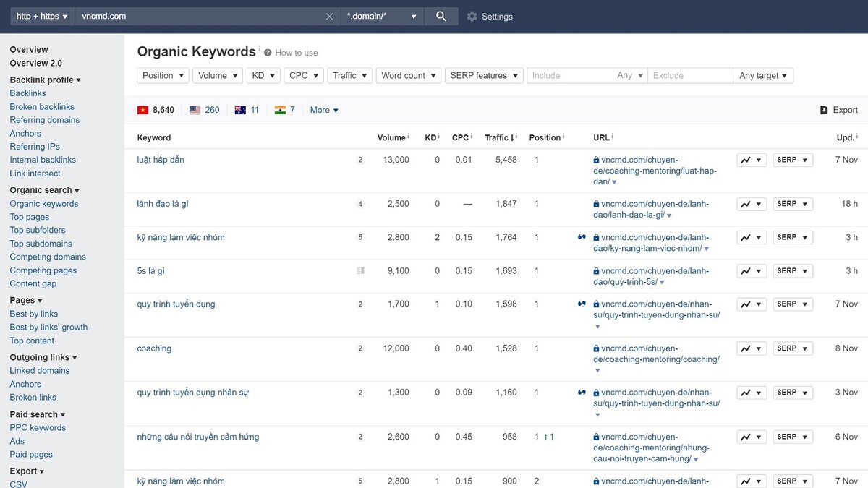Open Backlinks in the sidebar
The image size is (868, 488).
click(27, 93)
